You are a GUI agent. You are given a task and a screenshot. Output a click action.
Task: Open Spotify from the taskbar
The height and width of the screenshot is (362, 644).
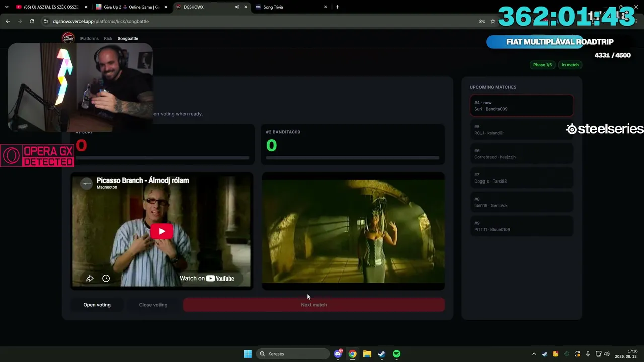pyautogui.click(x=396, y=354)
